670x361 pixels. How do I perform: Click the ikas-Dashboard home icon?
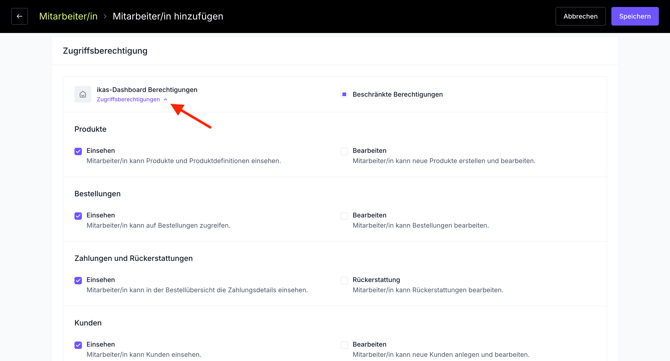[x=82, y=94]
